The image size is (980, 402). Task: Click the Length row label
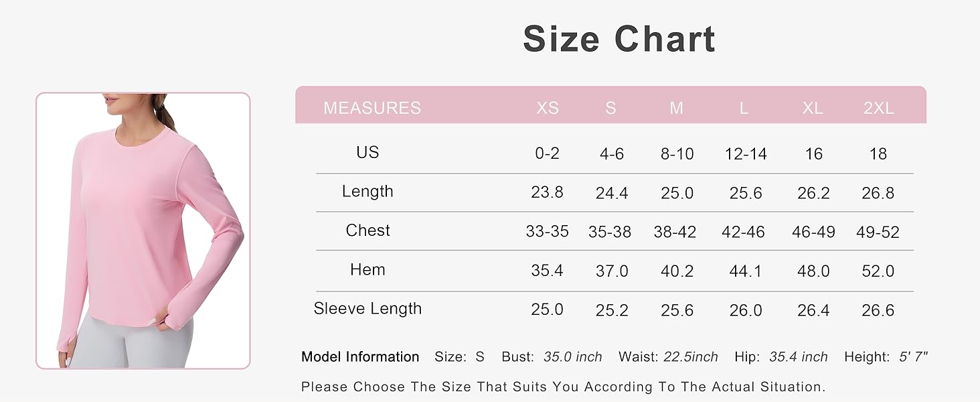click(x=367, y=192)
